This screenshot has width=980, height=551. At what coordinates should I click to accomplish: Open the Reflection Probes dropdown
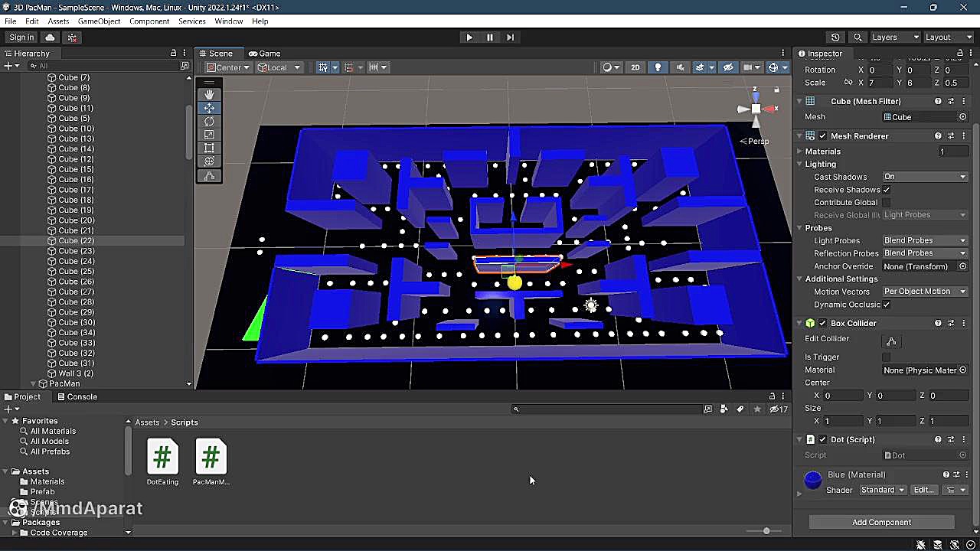point(925,253)
